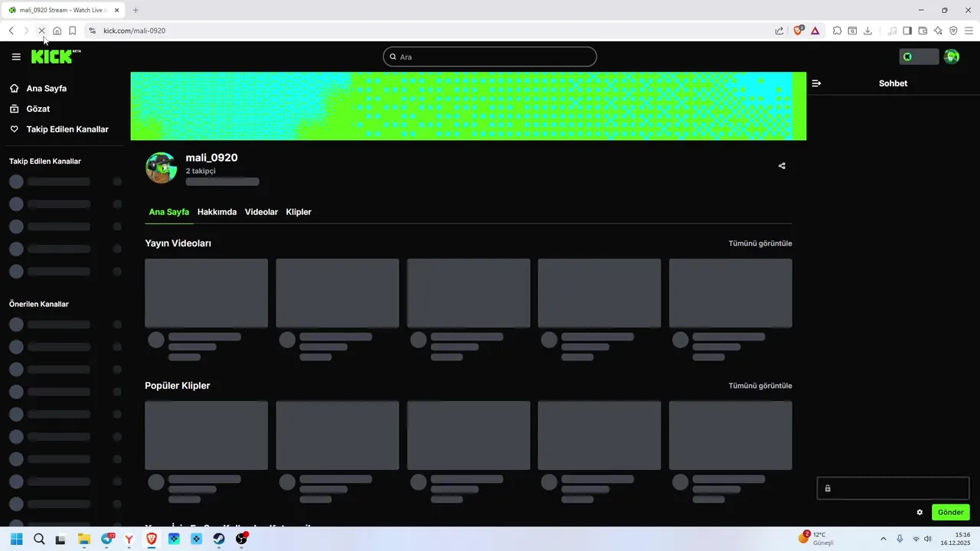Open the Kick points balance button
This screenshot has width=980, height=551.
919,57
